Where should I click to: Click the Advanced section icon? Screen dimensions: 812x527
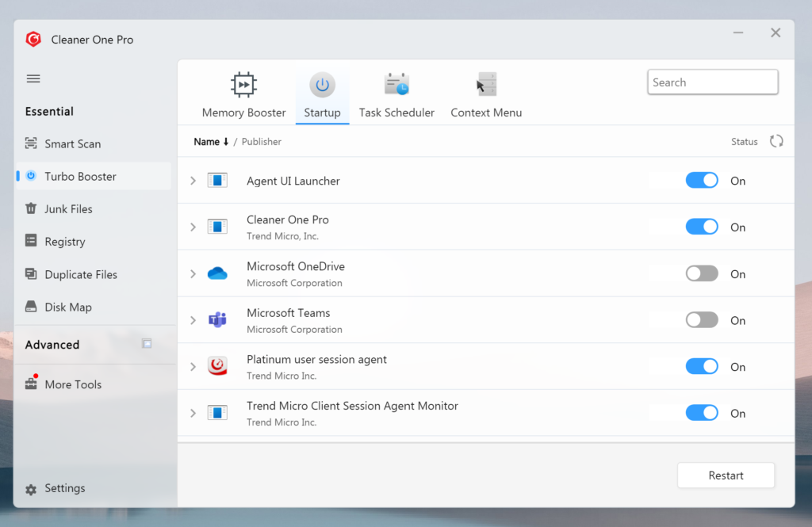tap(147, 344)
